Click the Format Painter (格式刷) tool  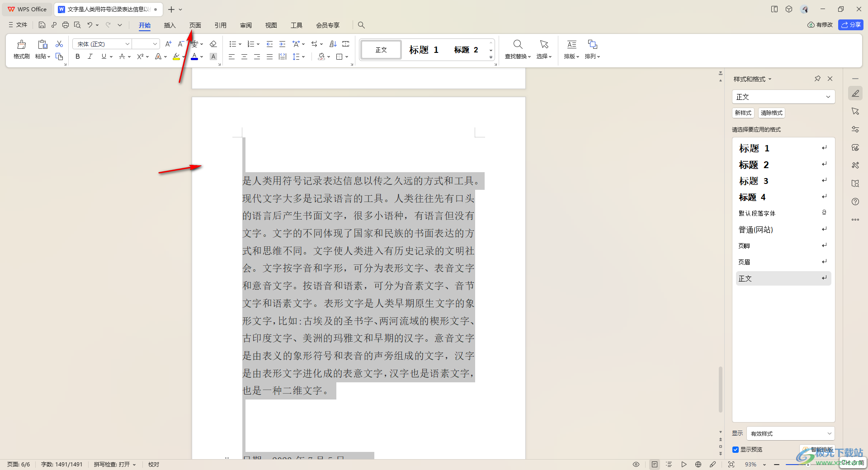coord(21,49)
